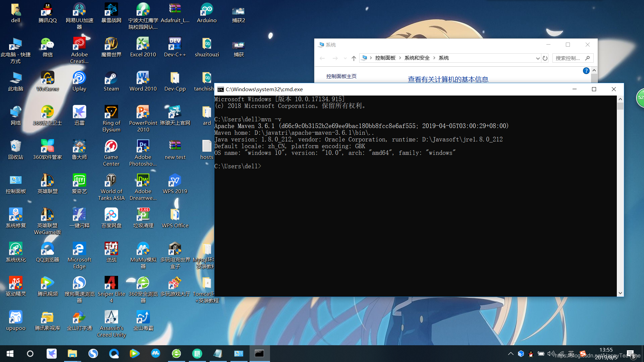
Task: Click Windows taskbar search button
Action: coord(29,354)
